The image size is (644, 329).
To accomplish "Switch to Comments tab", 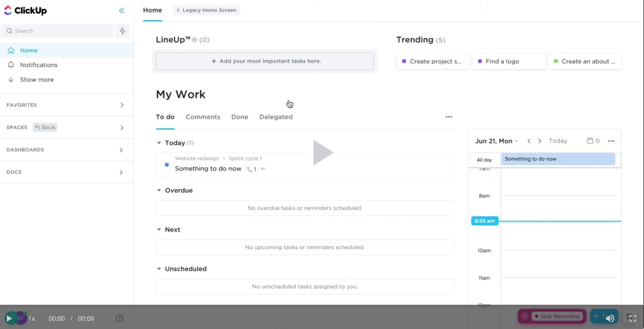I will pos(203,117).
